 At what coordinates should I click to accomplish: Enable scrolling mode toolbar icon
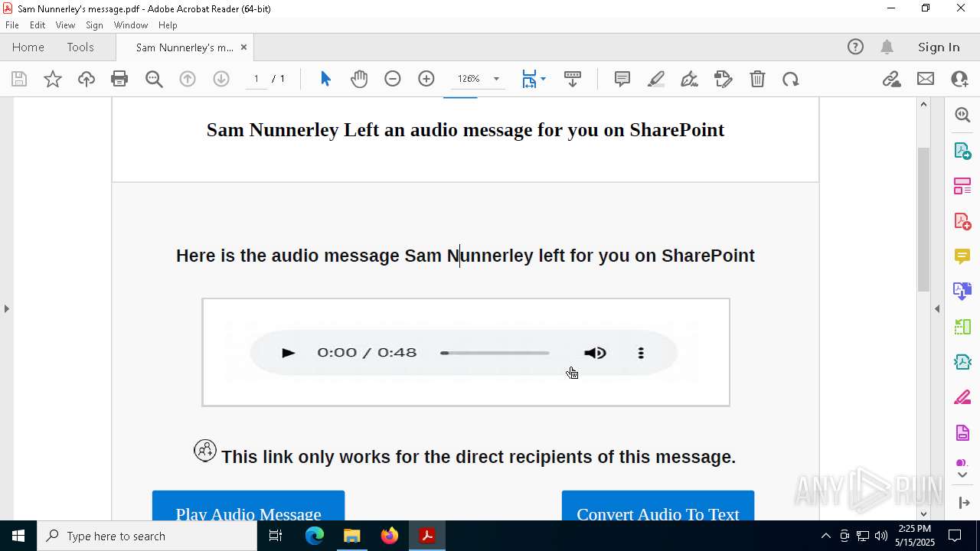tap(573, 79)
